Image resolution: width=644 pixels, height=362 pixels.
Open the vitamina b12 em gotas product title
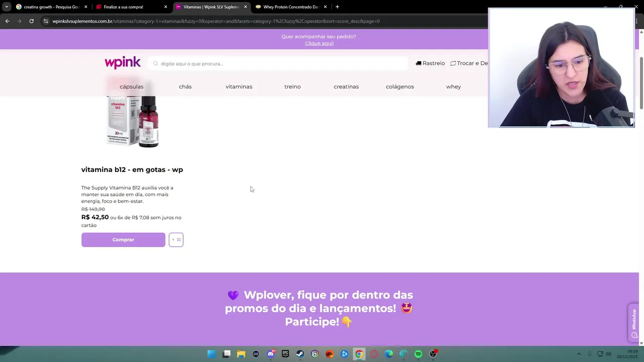pos(132,169)
